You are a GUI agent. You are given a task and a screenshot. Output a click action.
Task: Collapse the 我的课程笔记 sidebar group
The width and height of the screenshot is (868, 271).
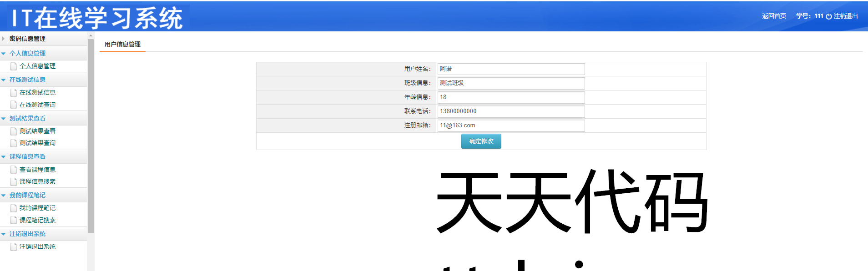(27, 195)
